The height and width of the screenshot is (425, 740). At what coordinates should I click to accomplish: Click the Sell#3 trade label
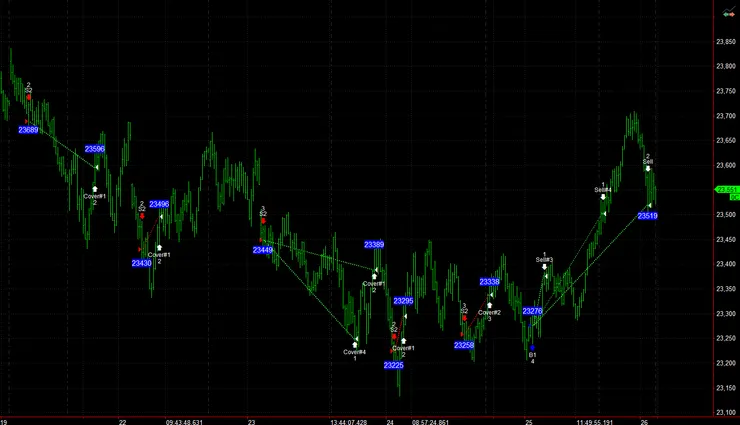544,260
